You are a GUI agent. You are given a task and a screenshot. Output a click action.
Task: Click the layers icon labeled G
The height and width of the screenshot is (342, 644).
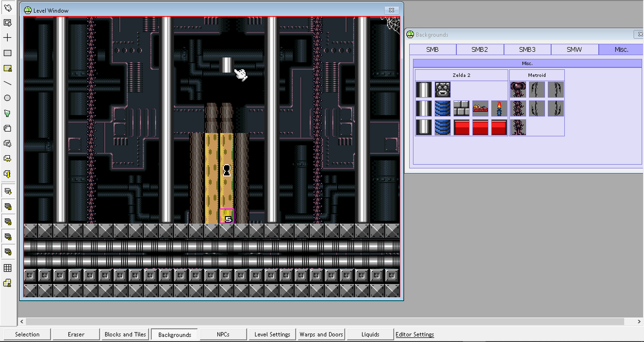click(x=8, y=237)
